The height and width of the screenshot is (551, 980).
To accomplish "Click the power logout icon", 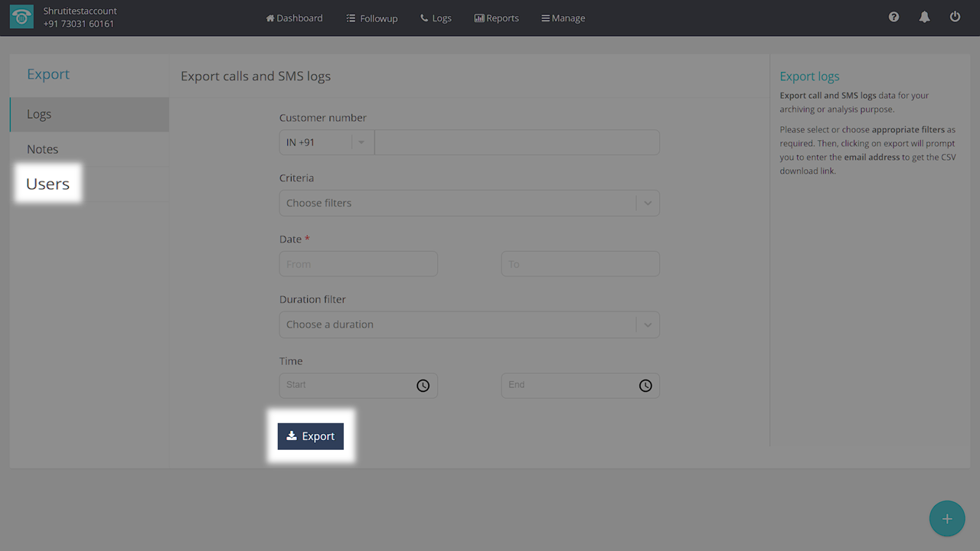I will pyautogui.click(x=955, y=17).
